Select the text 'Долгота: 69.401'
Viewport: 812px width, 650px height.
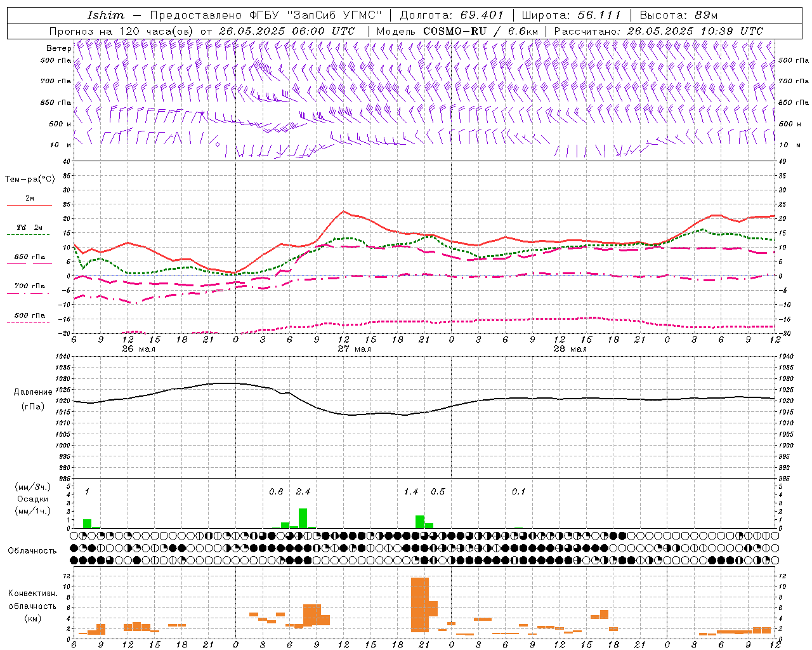(452, 15)
